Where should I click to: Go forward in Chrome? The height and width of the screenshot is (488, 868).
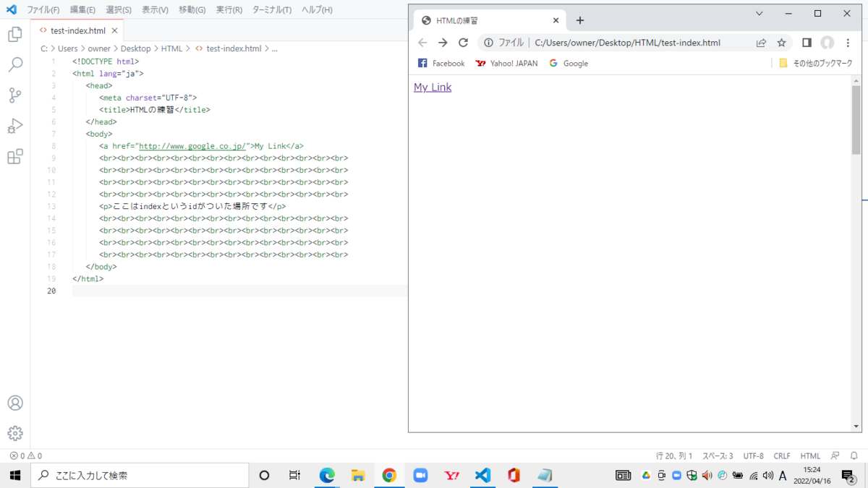point(443,43)
